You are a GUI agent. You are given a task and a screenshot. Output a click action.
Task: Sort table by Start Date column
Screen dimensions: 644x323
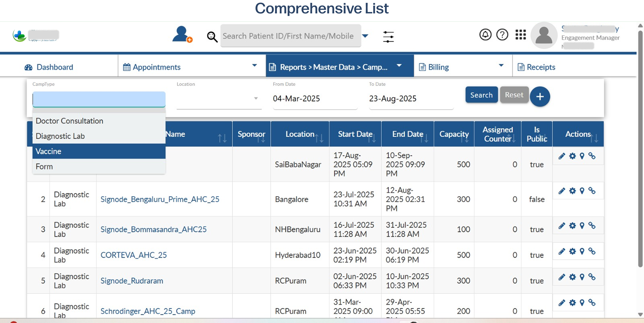(355, 134)
